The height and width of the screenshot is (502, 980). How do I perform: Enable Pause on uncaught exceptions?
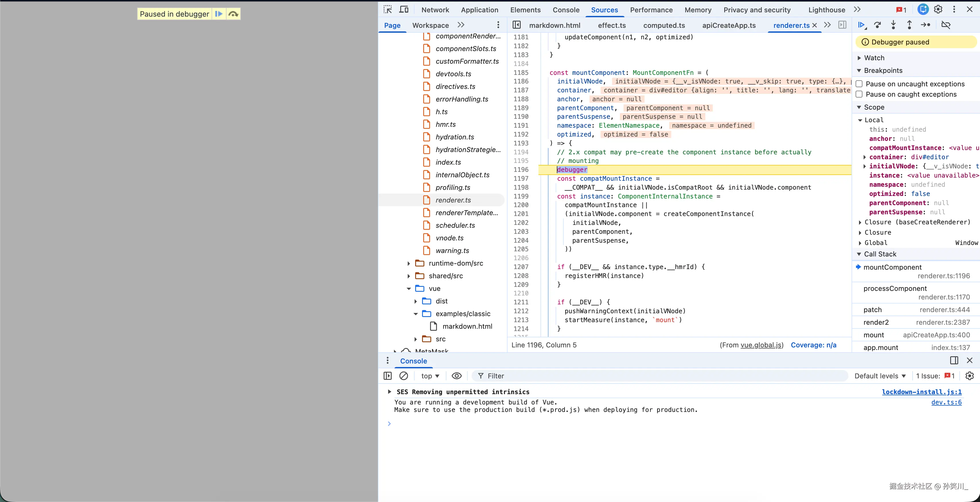859,84
